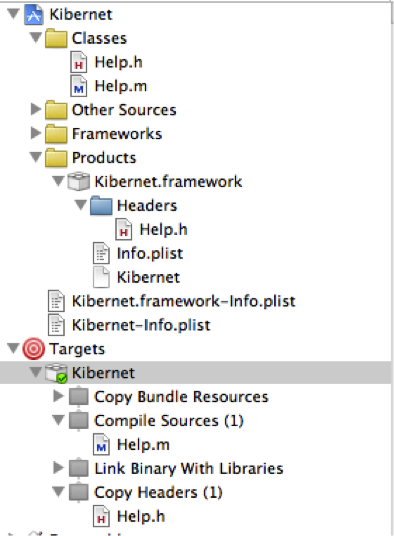Image resolution: width=394 pixels, height=536 pixels.
Task: Collapse the Targets section
Action: coord(13,349)
